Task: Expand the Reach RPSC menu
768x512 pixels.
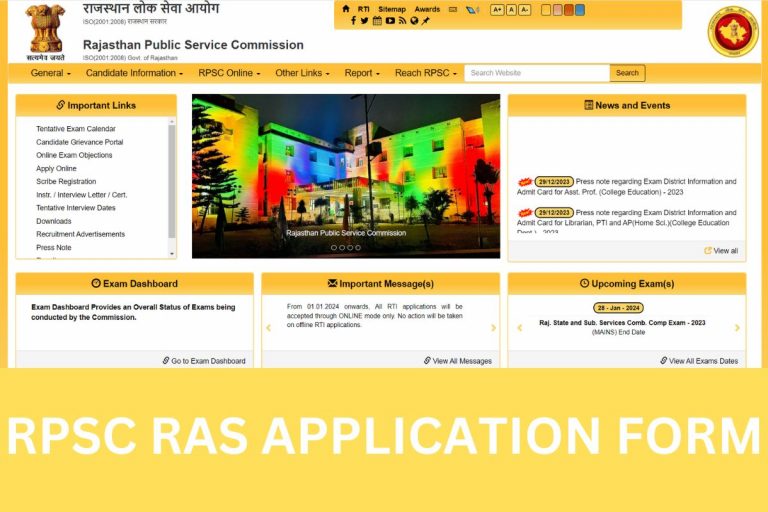Action: [426, 73]
